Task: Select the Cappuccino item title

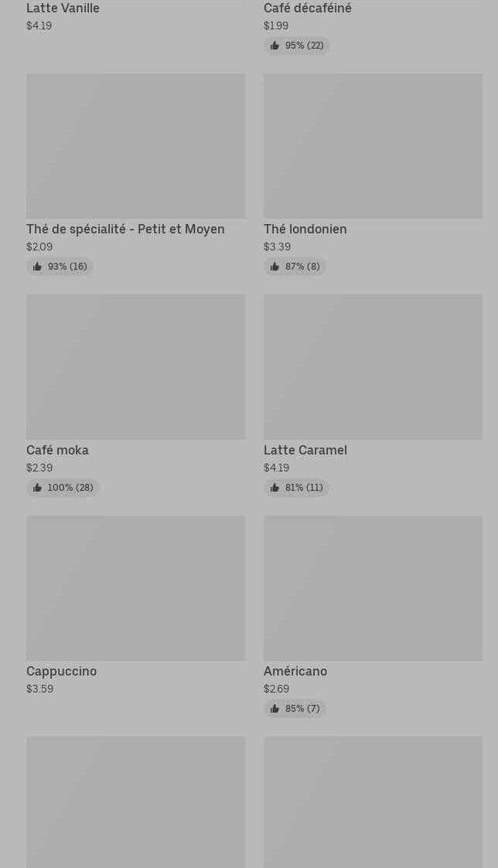Action: (x=62, y=671)
